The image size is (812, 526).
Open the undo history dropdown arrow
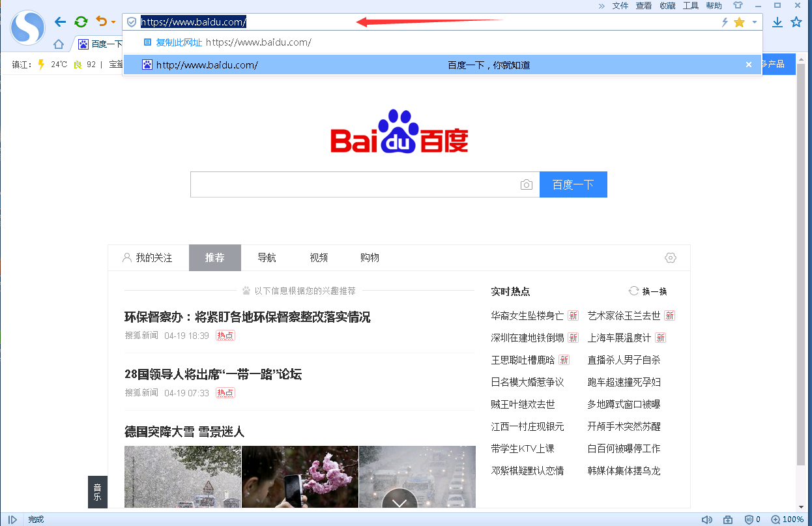pos(113,22)
